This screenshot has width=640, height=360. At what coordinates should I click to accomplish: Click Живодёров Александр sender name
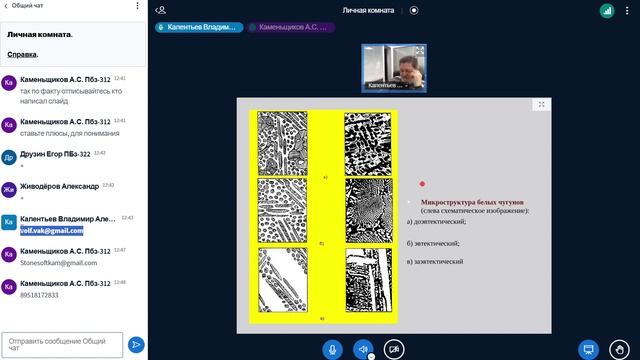[x=60, y=186]
